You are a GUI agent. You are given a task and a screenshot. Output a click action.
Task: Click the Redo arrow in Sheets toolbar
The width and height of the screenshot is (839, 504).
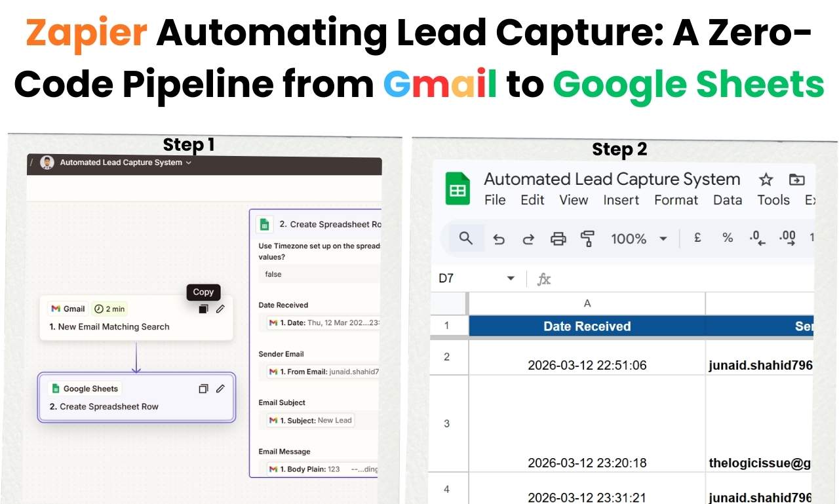[528, 239]
